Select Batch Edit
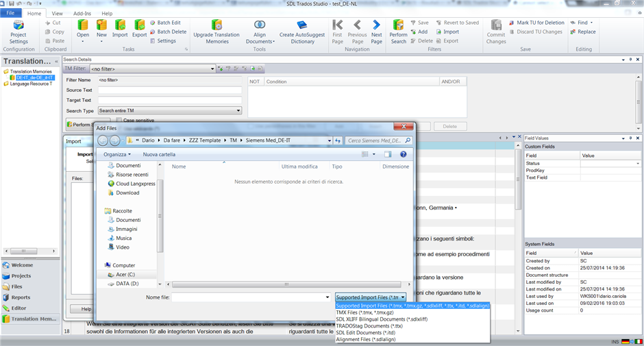The height and width of the screenshot is (346, 644). 165,23
